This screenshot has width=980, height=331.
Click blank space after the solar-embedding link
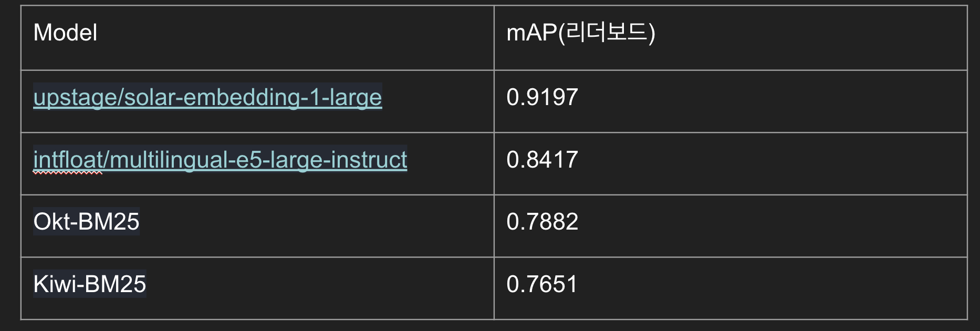437,101
